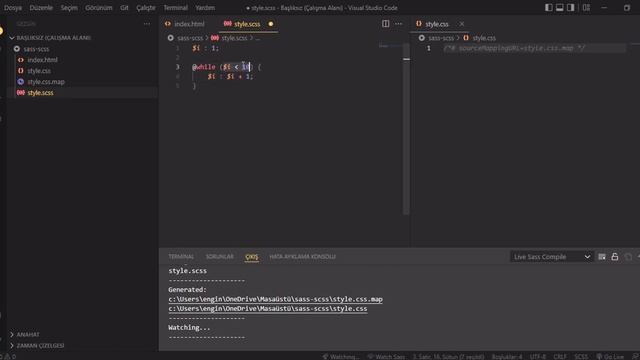640x360 pixels.
Task: Open the Görünüm menu
Action: pyautogui.click(x=98, y=8)
